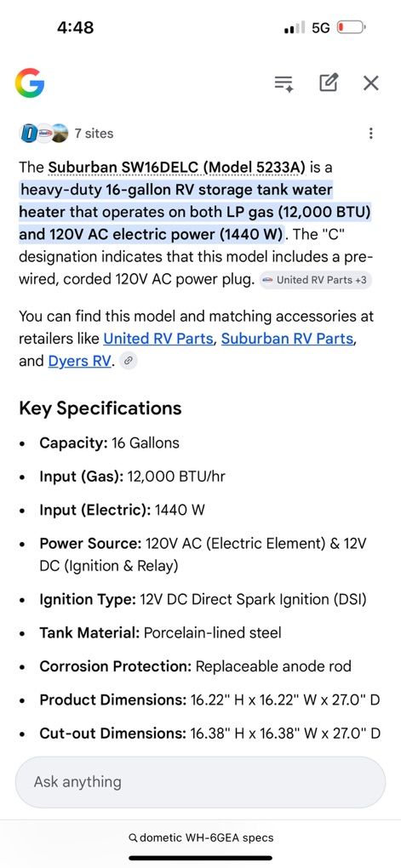Tap the 5G signal indicator

[321, 27]
